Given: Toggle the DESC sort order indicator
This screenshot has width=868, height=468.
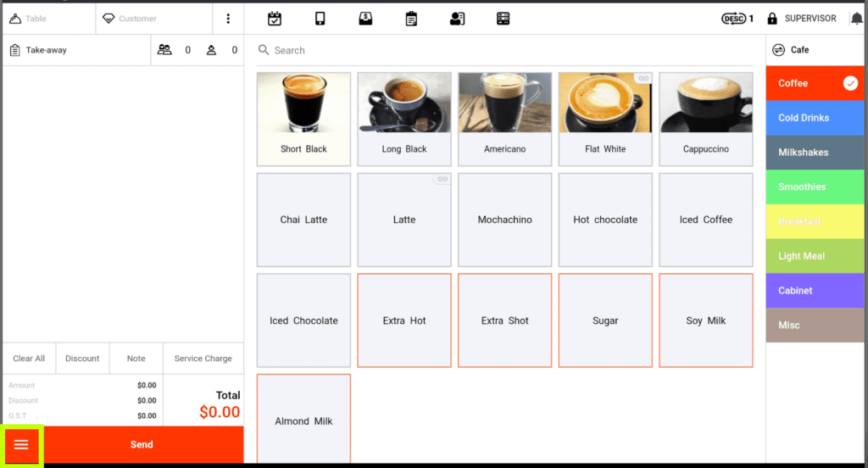Looking at the screenshot, I should click(737, 19).
